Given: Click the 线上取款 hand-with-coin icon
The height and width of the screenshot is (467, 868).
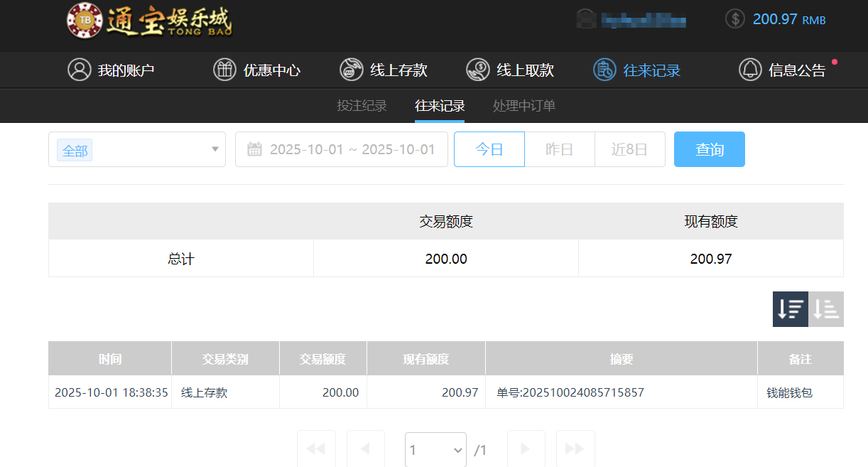Looking at the screenshot, I should [478, 70].
